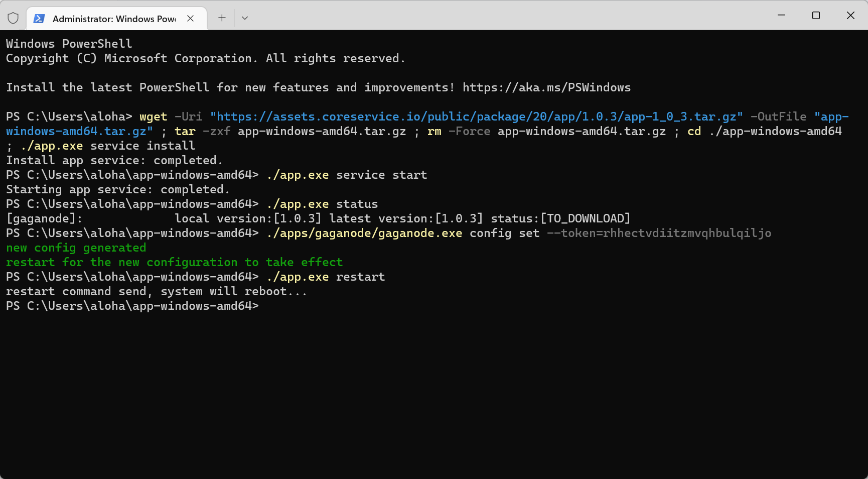
Task: Click "Install app service: completed." output line
Action: [114, 161]
